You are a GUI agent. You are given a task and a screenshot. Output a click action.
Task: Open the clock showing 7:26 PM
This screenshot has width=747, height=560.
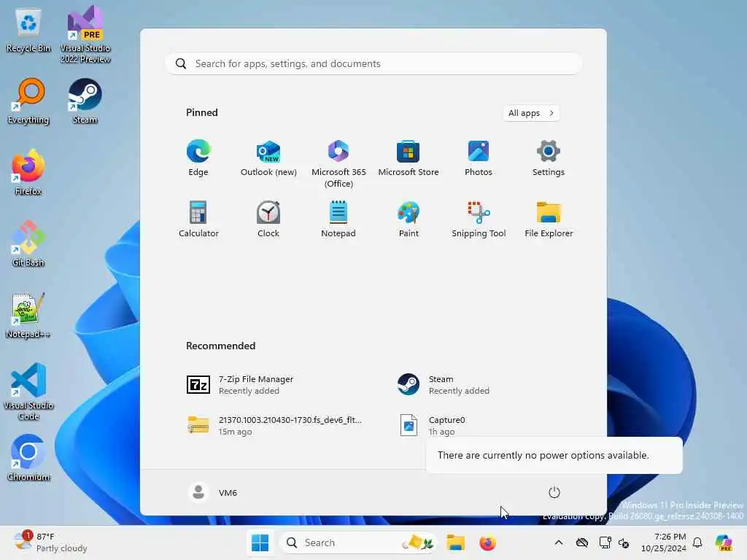point(664,542)
